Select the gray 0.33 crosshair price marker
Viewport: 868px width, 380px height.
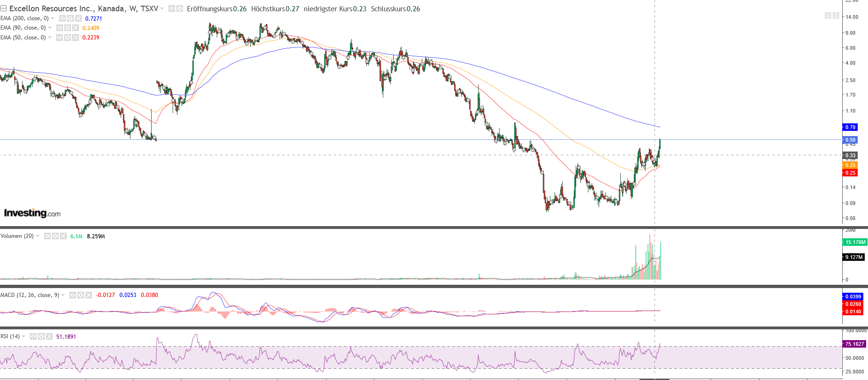click(x=850, y=155)
